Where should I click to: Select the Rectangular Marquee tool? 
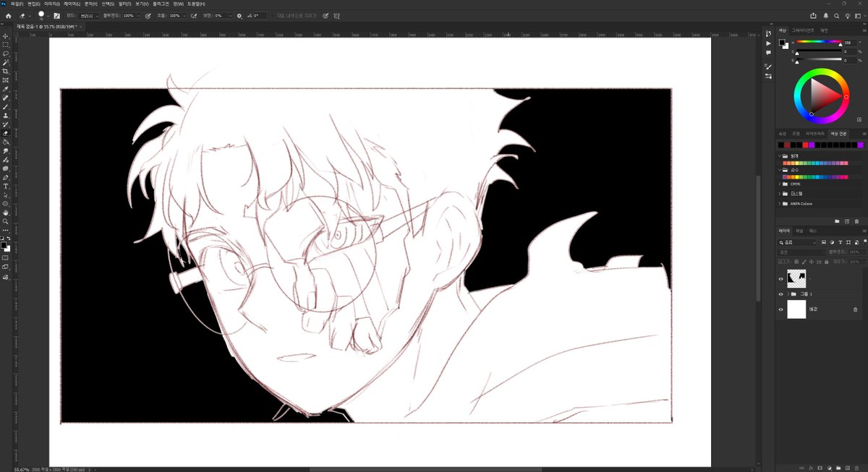[x=6, y=45]
